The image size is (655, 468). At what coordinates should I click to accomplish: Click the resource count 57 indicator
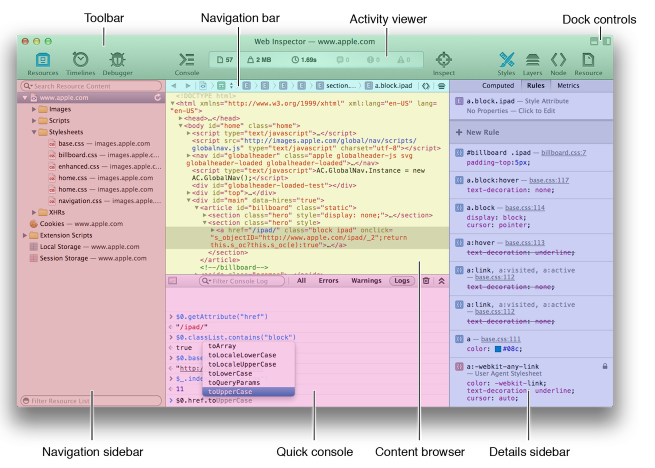225,60
